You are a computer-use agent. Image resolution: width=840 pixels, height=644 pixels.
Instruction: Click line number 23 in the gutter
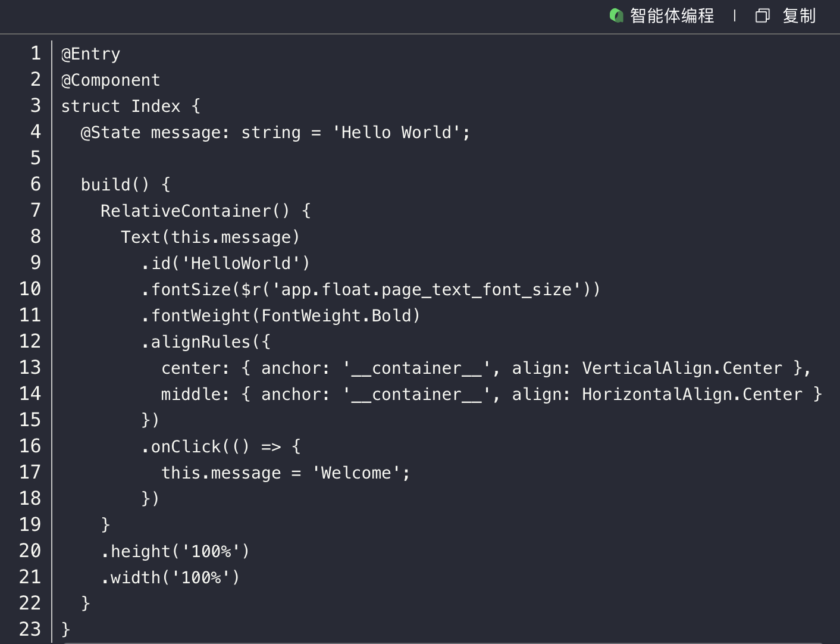click(30, 629)
